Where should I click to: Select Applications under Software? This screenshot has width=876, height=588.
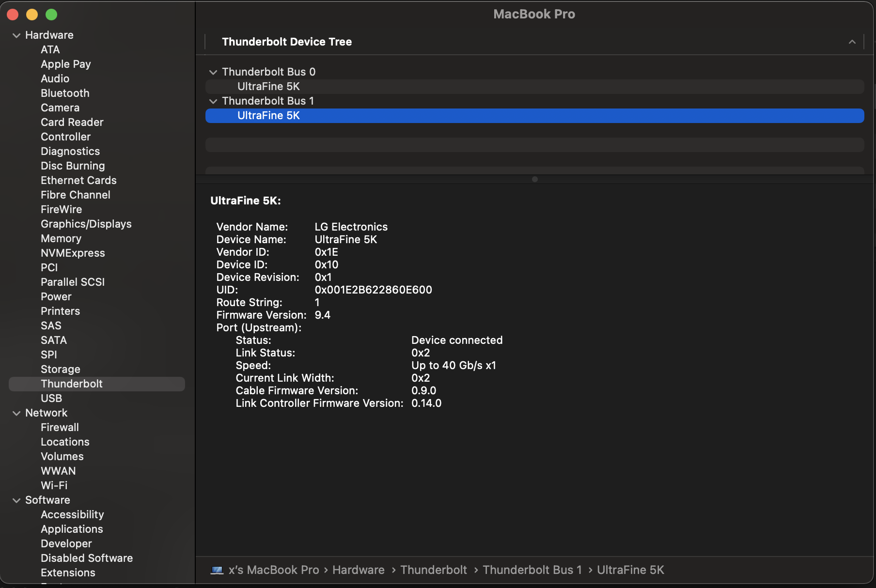(x=72, y=529)
